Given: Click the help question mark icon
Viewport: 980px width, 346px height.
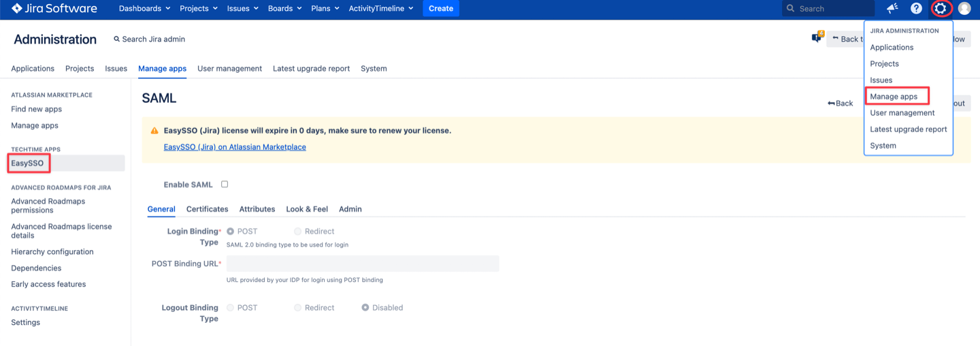Looking at the screenshot, I should (916, 9).
